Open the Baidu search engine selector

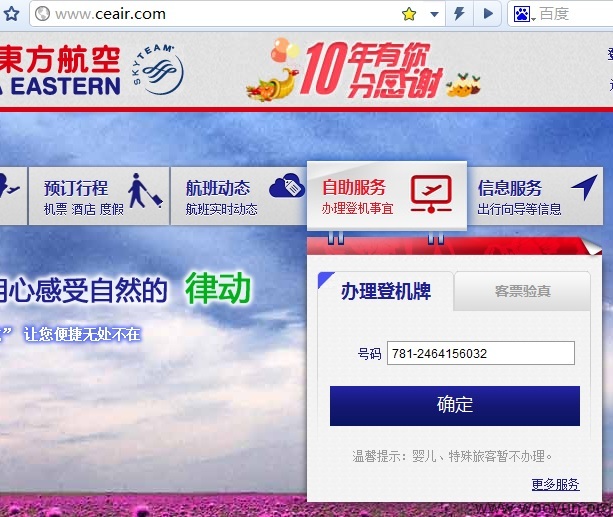pyautogui.click(x=524, y=14)
